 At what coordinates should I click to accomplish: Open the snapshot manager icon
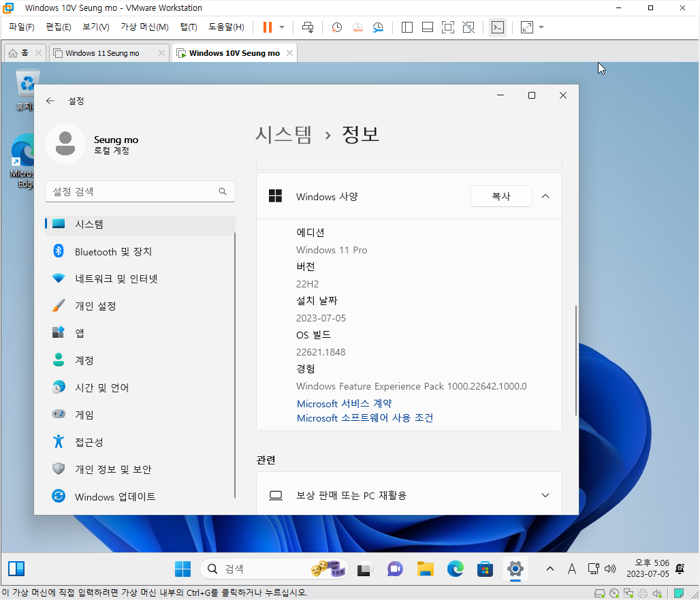pos(378,27)
